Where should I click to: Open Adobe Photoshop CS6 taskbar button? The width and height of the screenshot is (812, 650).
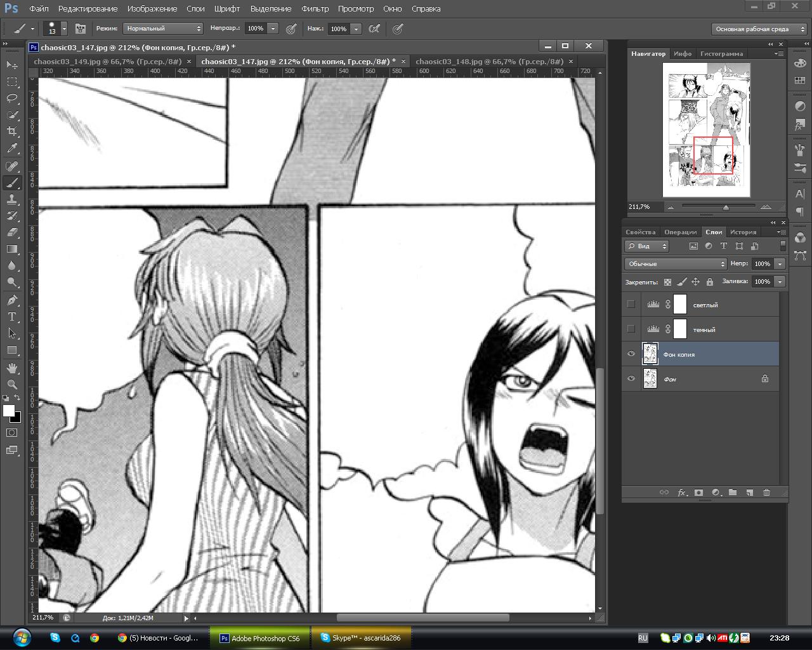point(259,638)
